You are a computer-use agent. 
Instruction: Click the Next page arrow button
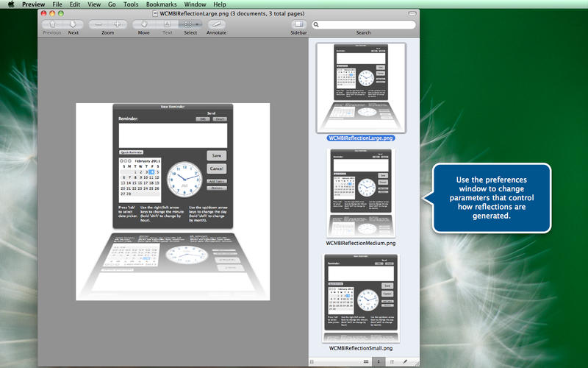73,24
